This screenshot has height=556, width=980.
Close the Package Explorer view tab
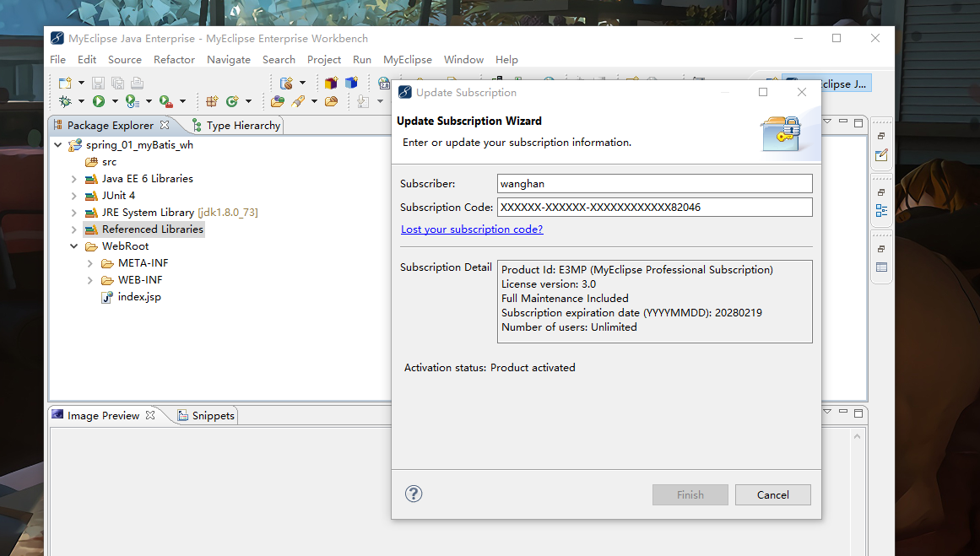(x=165, y=124)
